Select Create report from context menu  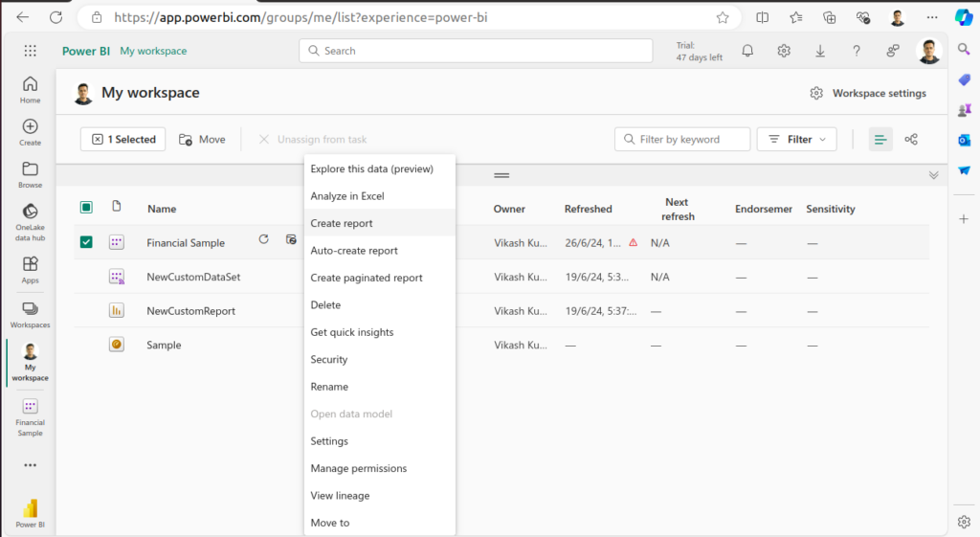pyautogui.click(x=342, y=223)
